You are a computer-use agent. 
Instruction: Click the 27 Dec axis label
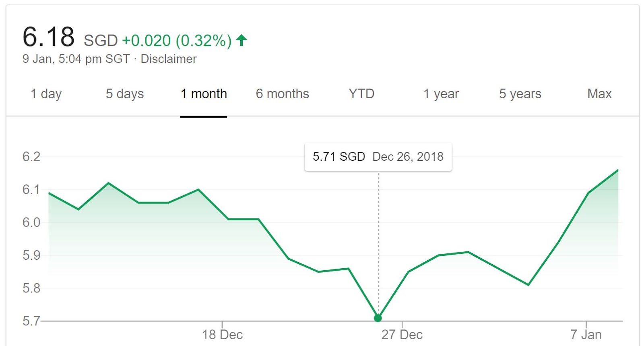[401, 334]
